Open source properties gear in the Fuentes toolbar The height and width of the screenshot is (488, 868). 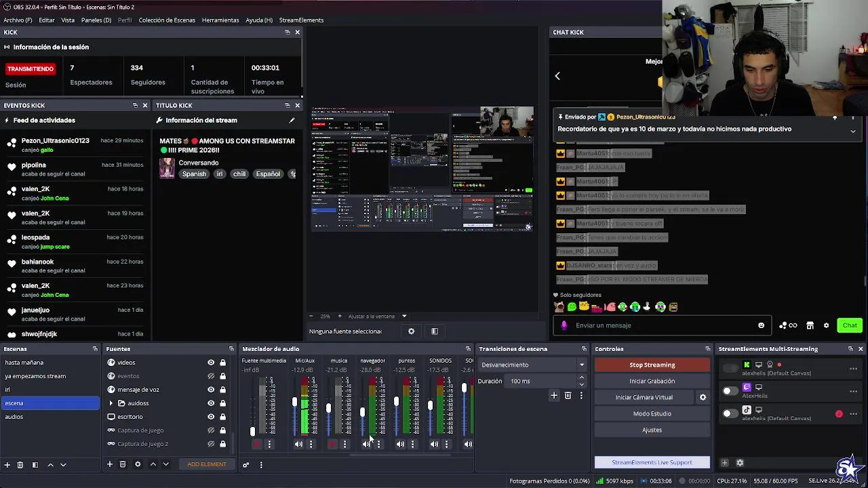(138, 464)
